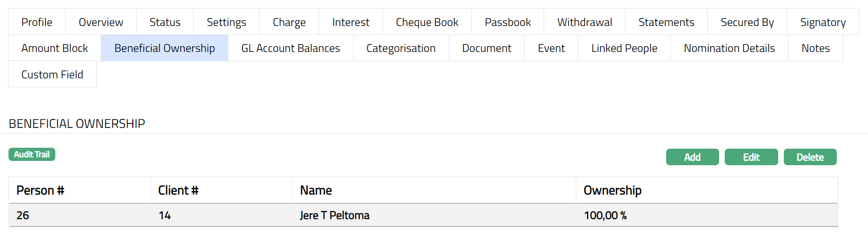Add a new beneficial owner
This screenshot has width=868, height=236.
coord(692,157)
